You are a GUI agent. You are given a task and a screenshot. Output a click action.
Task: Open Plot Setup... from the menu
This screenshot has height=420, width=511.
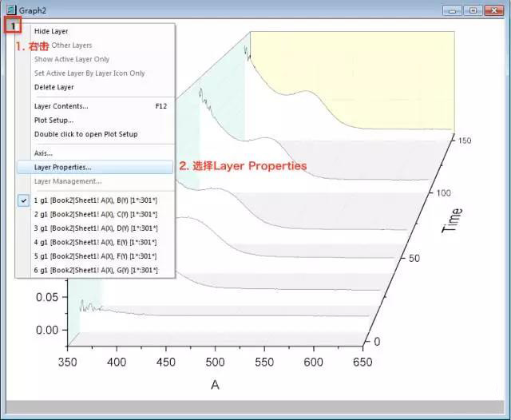tap(53, 120)
